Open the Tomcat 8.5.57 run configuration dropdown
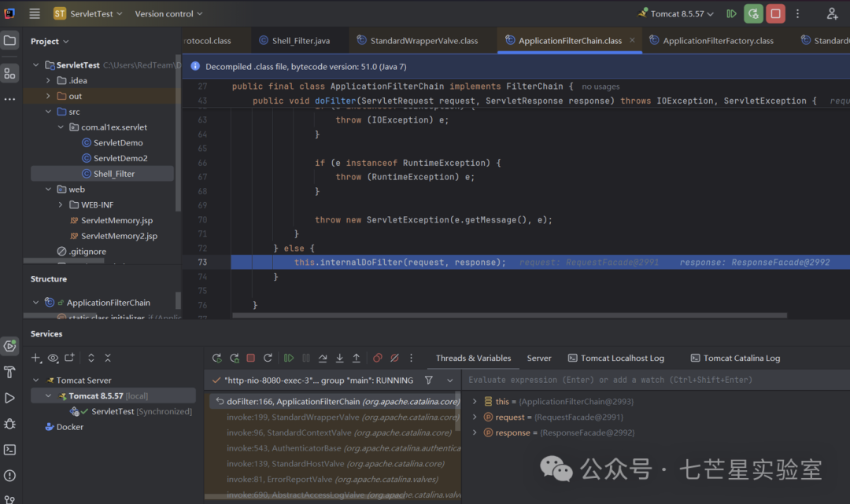 click(x=676, y=13)
